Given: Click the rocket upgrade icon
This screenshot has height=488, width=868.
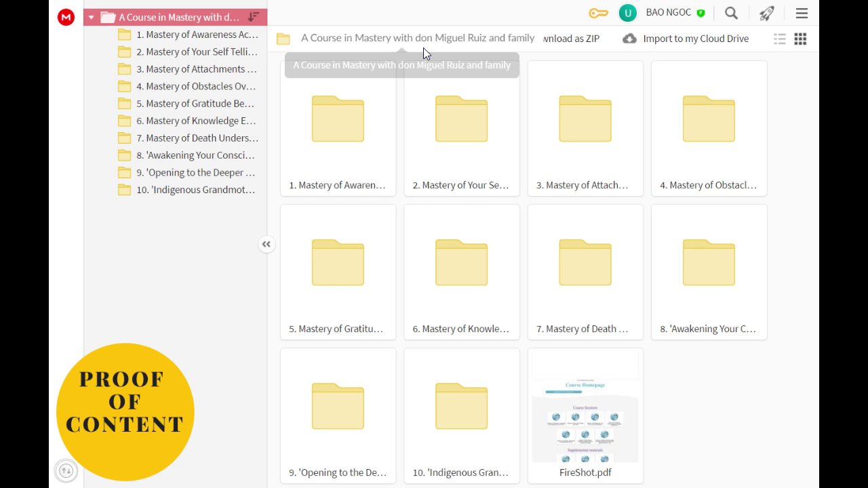Looking at the screenshot, I should 766,13.
